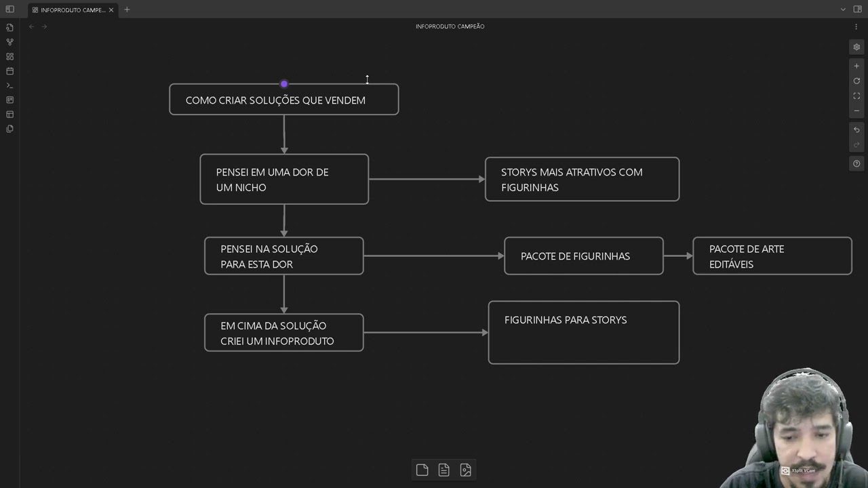Select the PACOTE DE FIGURINHAS card
This screenshot has height=488, width=868.
(584, 256)
